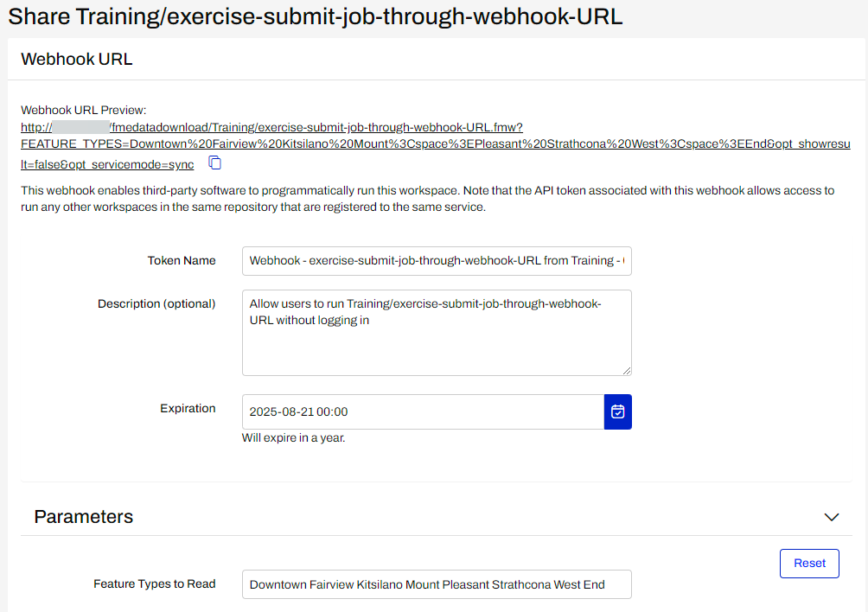The width and height of the screenshot is (868, 612).
Task: Open the Expiration calendar picker
Action: (x=617, y=411)
